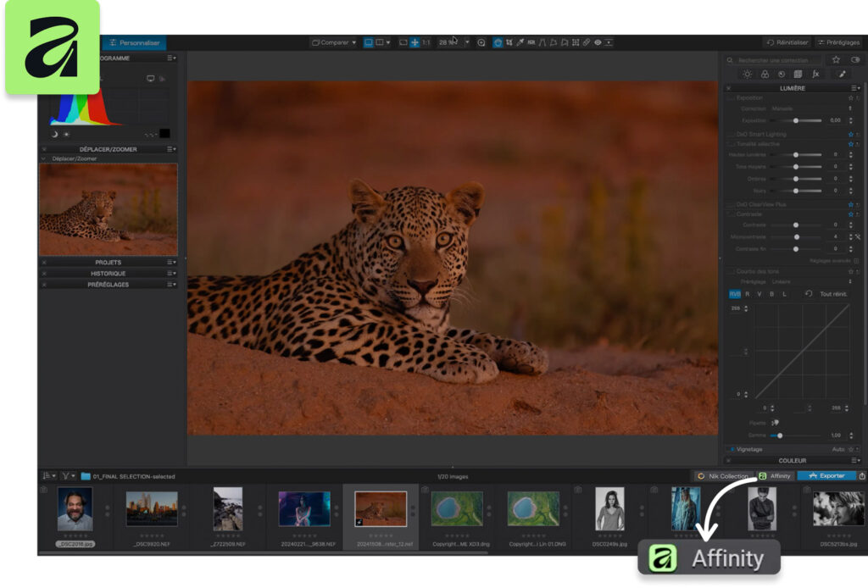868x588 pixels.
Task: Pick the white balance eyedropper tool
Action: pyautogui.click(x=520, y=42)
